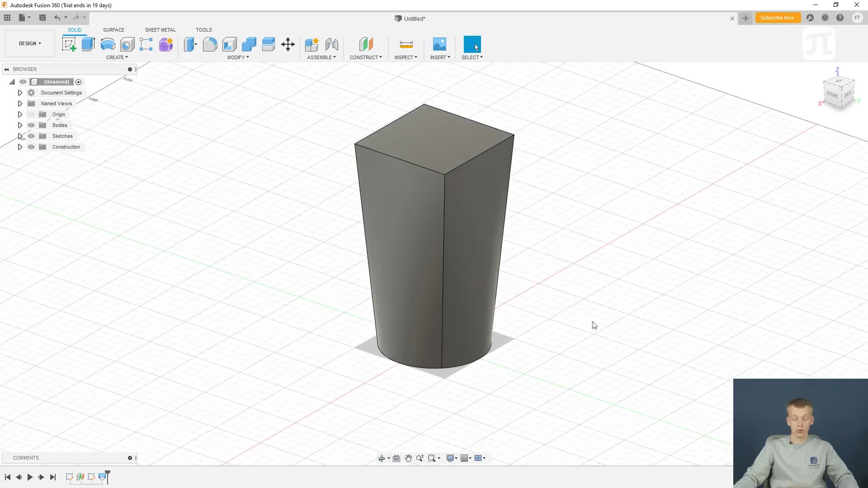This screenshot has height=488, width=868.
Task: Open the ASSEMBLE dropdown menu
Action: click(x=321, y=57)
